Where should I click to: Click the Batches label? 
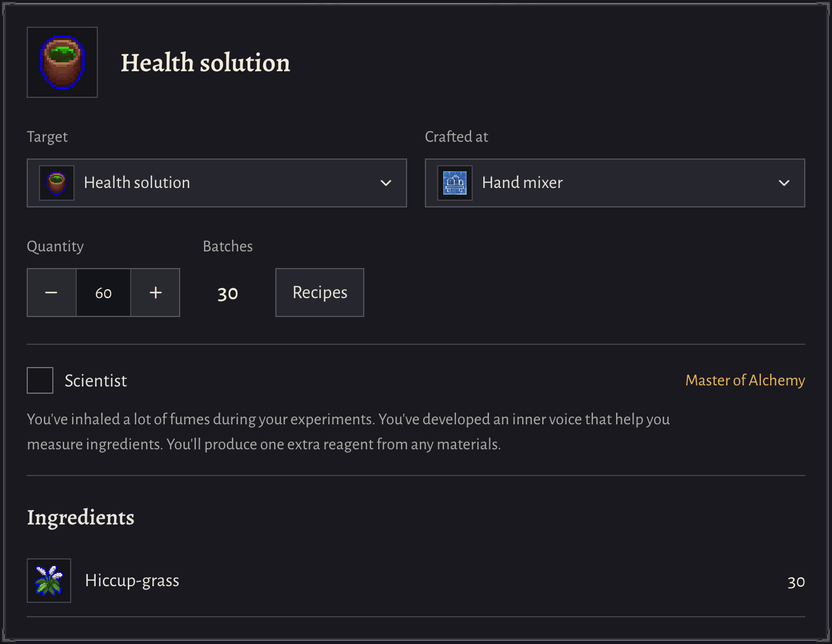[x=228, y=246]
